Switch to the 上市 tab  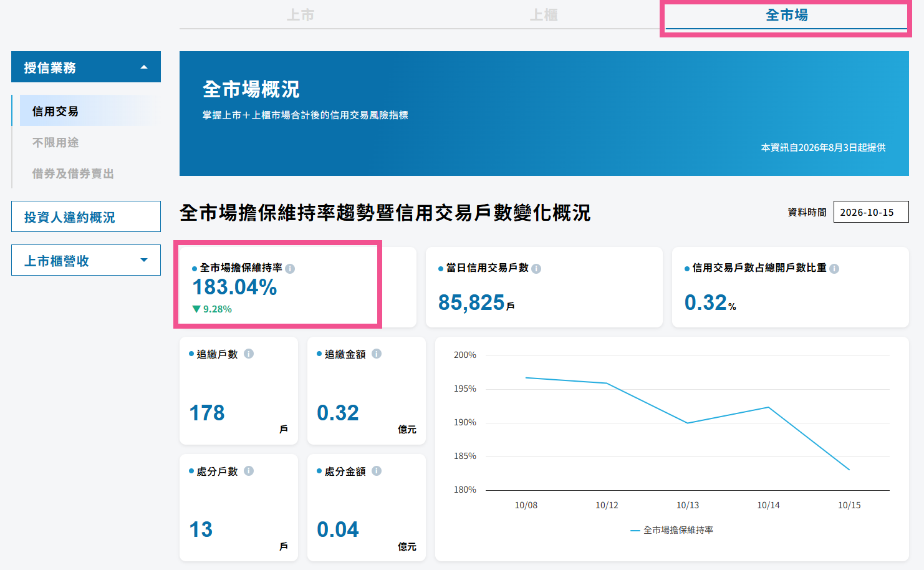(301, 15)
